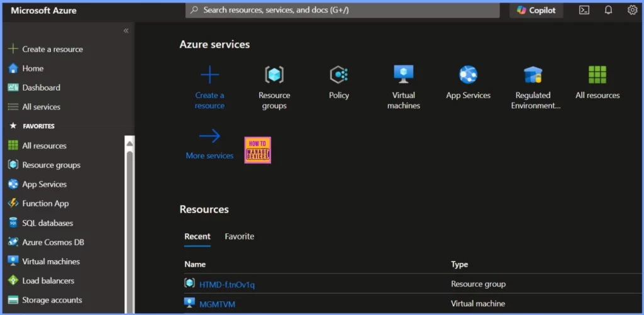Viewport: 644px width, 315px height.
Task: Click the All services list icon
Action: tap(13, 107)
